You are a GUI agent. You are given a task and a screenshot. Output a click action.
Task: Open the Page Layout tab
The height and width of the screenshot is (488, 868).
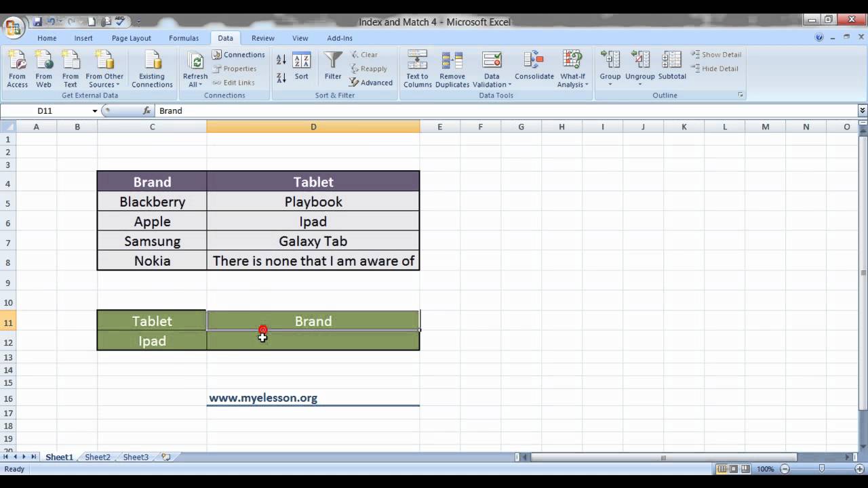click(x=132, y=38)
